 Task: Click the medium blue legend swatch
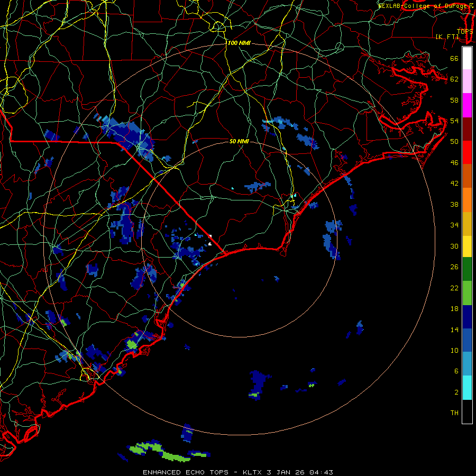[x=467, y=340]
